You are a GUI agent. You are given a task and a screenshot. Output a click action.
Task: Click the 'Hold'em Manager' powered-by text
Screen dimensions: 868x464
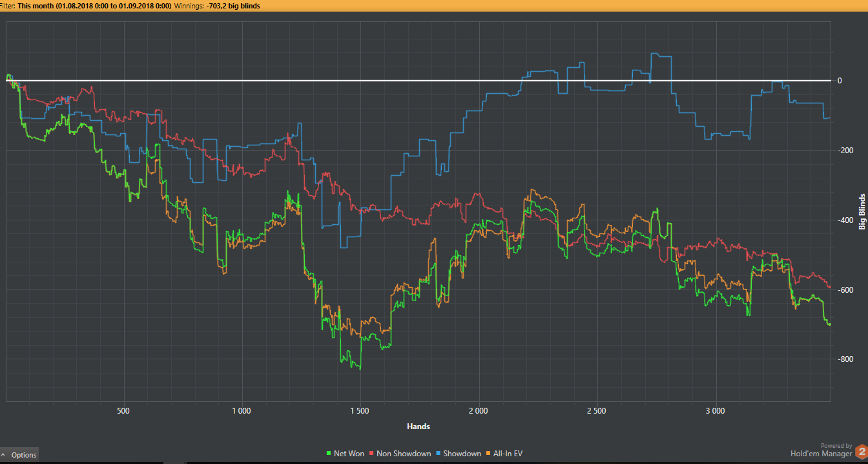(821, 454)
